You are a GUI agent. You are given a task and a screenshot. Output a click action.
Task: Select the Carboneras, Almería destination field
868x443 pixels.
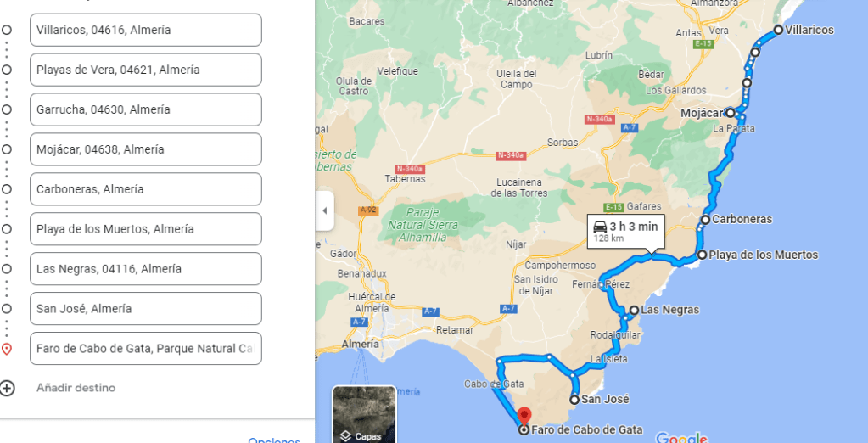click(x=146, y=189)
